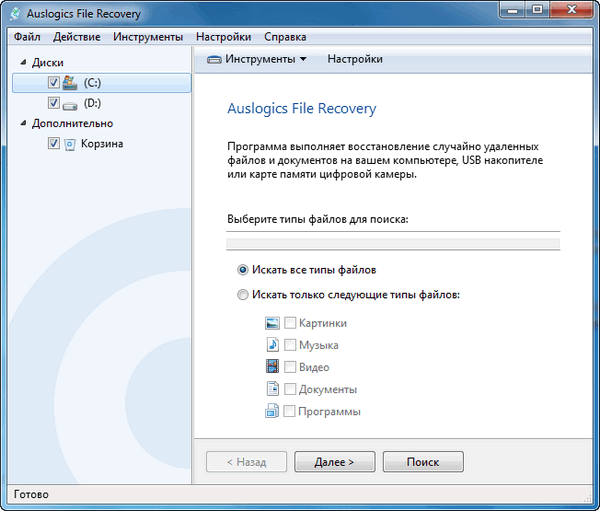This screenshot has height=511, width=600.
Task: Select the (C:) drive label
Action: point(92,83)
